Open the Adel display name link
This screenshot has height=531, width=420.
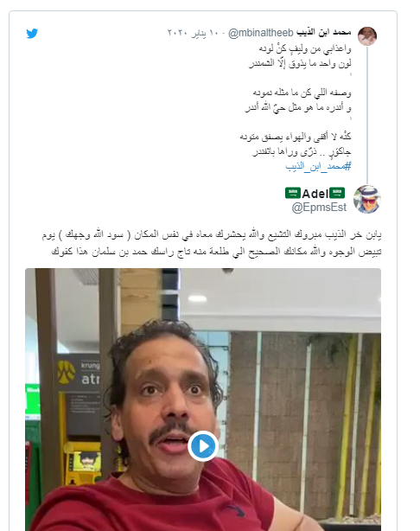click(315, 194)
